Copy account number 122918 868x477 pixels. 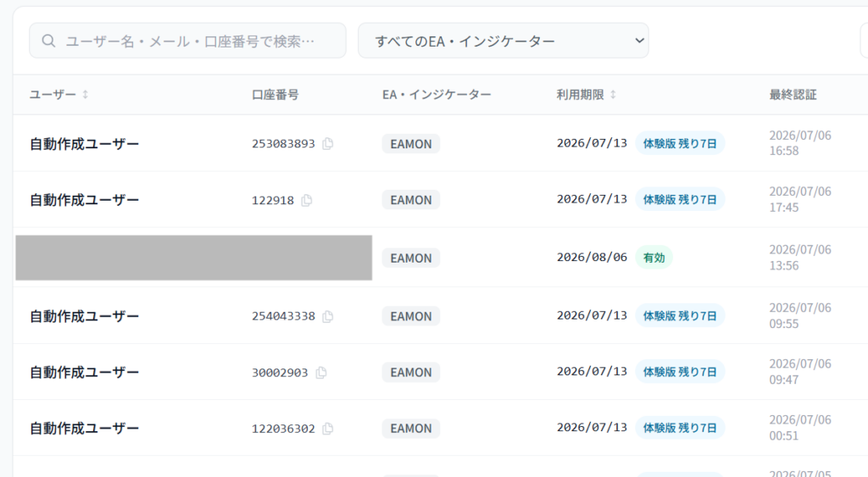307,200
